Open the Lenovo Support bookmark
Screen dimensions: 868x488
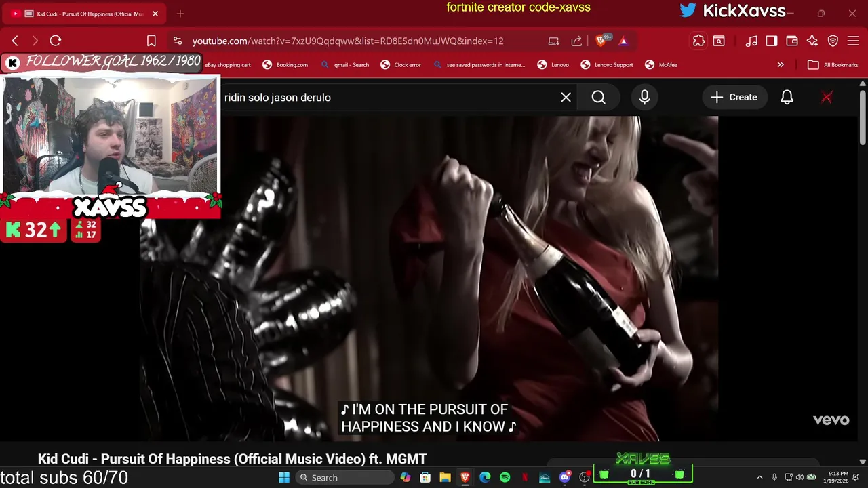pyautogui.click(x=607, y=65)
